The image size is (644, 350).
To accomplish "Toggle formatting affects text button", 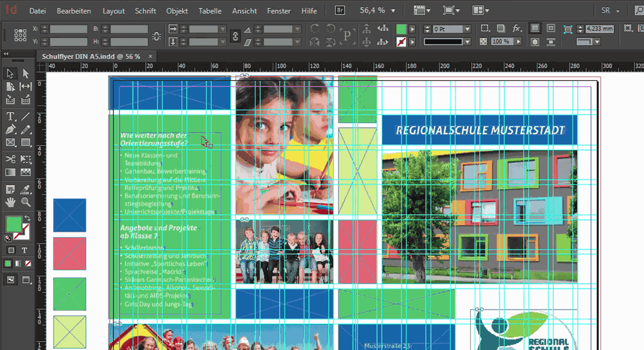I will point(25,250).
